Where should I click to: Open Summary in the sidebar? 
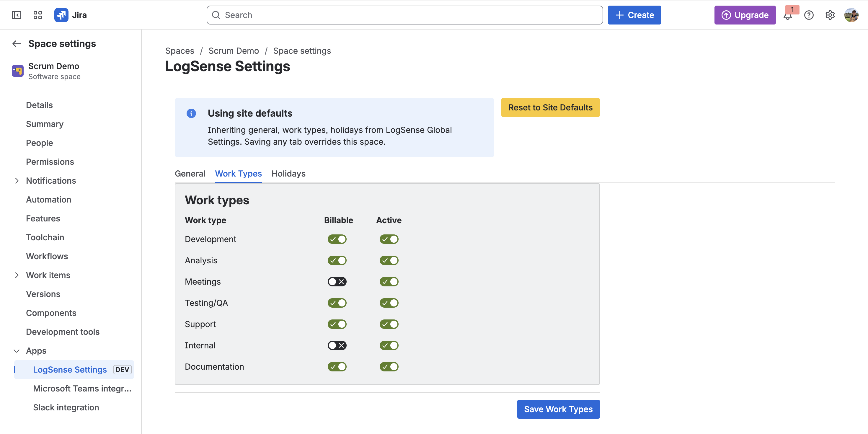click(45, 124)
